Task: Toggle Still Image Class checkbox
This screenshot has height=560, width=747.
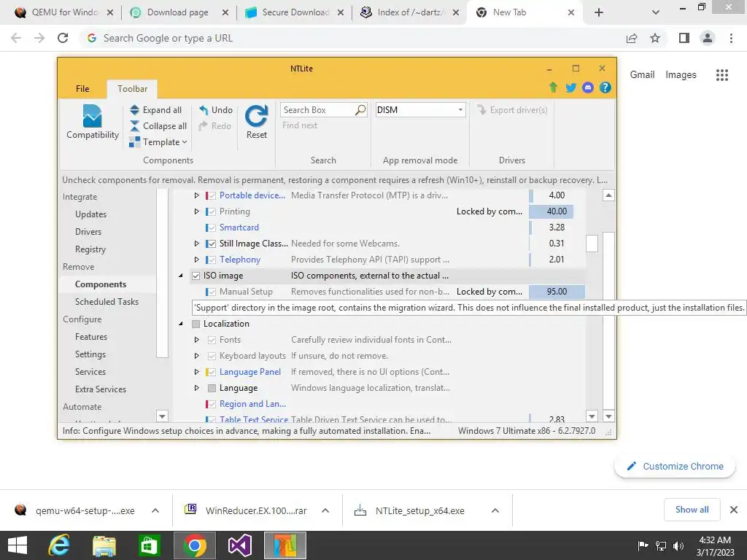Action: (212, 244)
